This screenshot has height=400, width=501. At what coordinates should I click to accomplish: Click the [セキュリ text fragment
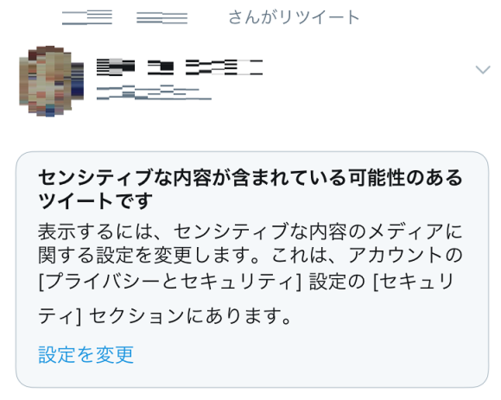(414, 282)
